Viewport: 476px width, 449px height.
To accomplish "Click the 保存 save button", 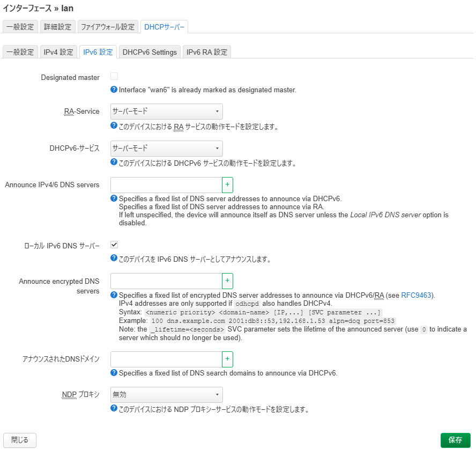I will 455,440.
